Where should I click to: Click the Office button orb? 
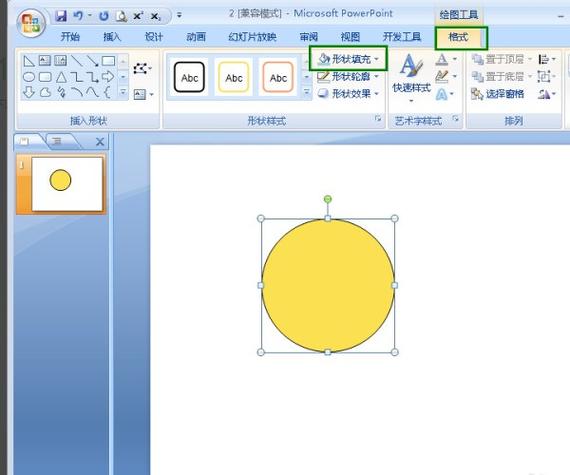(x=31, y=23)
